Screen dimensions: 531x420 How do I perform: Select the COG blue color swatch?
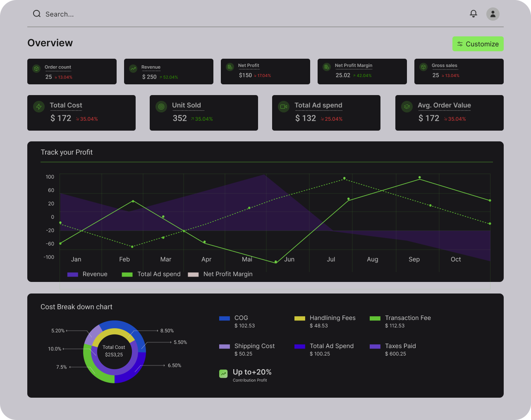(225, 318)
